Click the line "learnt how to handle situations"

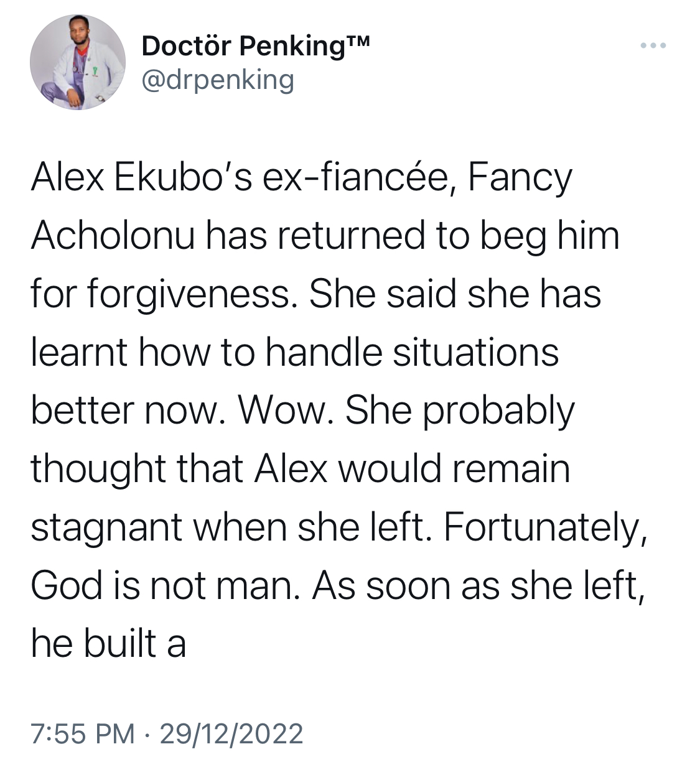tap(294, 352)
